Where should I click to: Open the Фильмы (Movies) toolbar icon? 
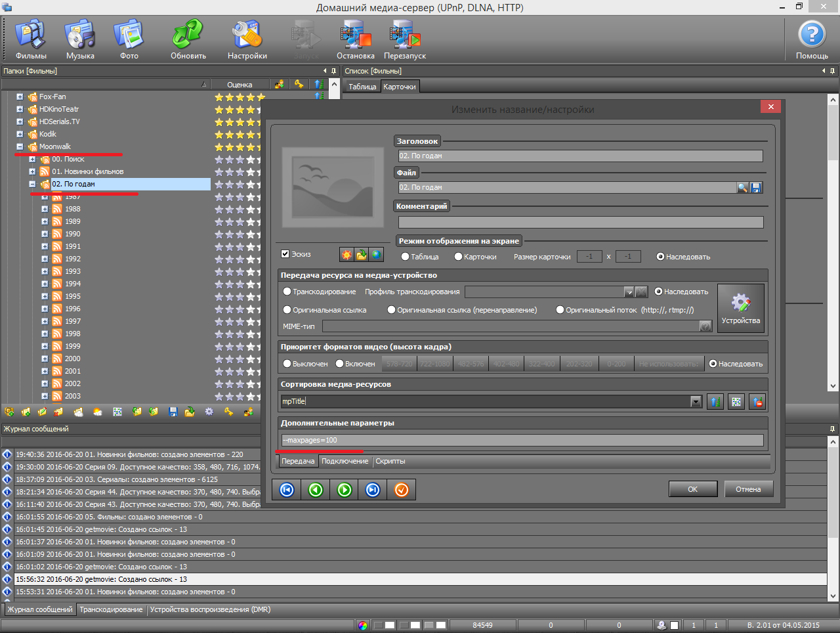pyautogui.click(x=31, y=39)
